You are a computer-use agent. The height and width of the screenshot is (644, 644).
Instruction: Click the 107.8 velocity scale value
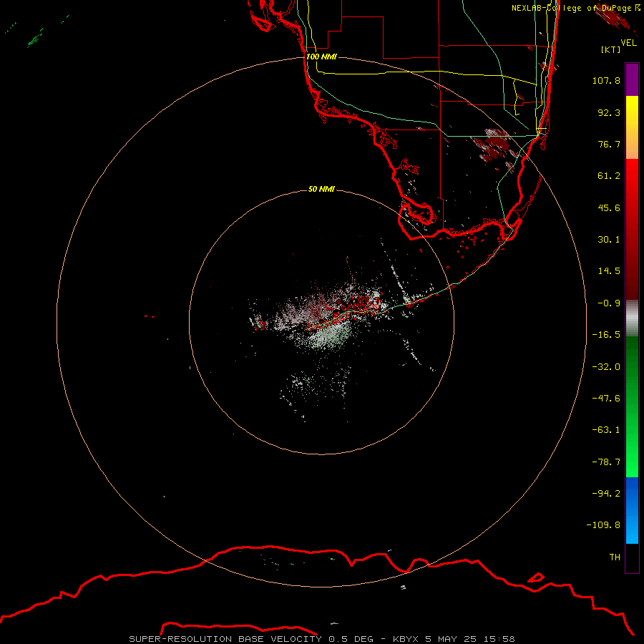coord(606,80)
